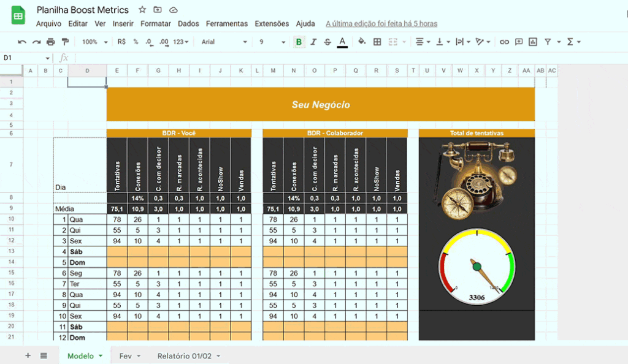Open the Formatar menu
The height and width of the screenshot is (364, 628).
tap(156, 24)
